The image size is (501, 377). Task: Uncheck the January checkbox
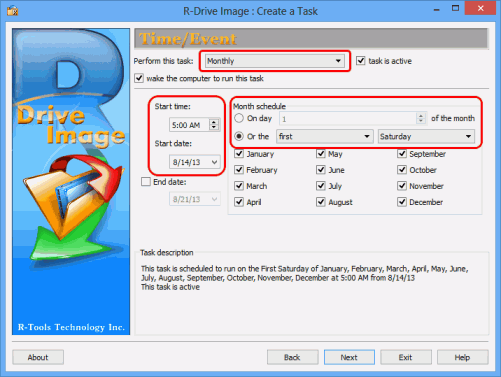tap(239, 154)
